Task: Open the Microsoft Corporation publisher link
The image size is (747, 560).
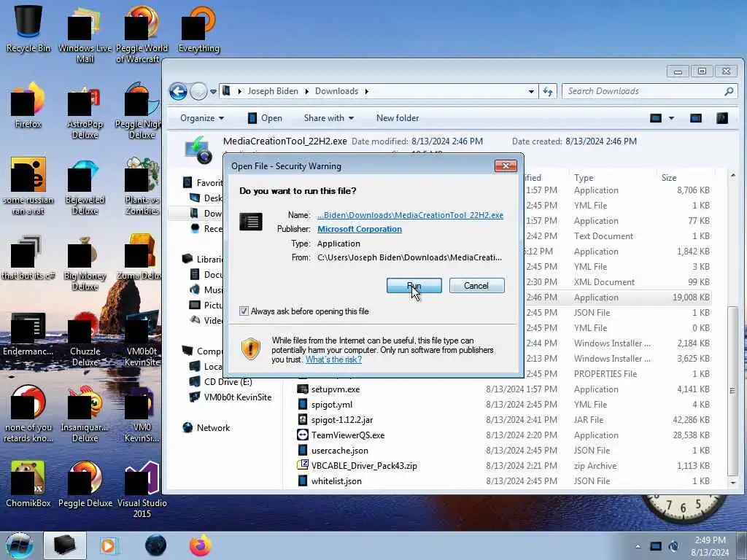Action: point(360,229)
